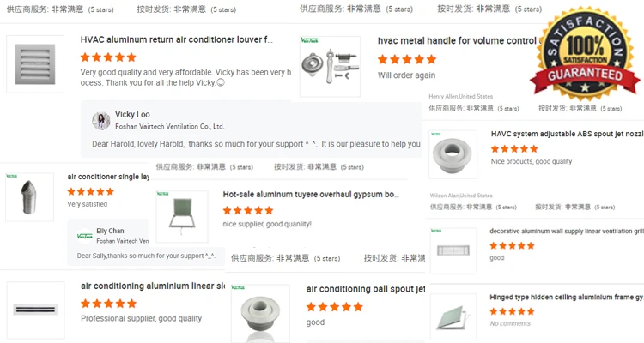This screenshot has height=343, width=644.
Task: View the hinged hidden ceiling frame image
Action: point(453,316)
